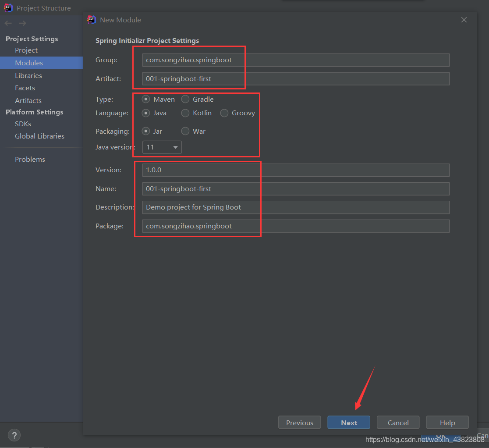Click Cancel in New Module dialog
489x448 pixels.
click(398, 423)
